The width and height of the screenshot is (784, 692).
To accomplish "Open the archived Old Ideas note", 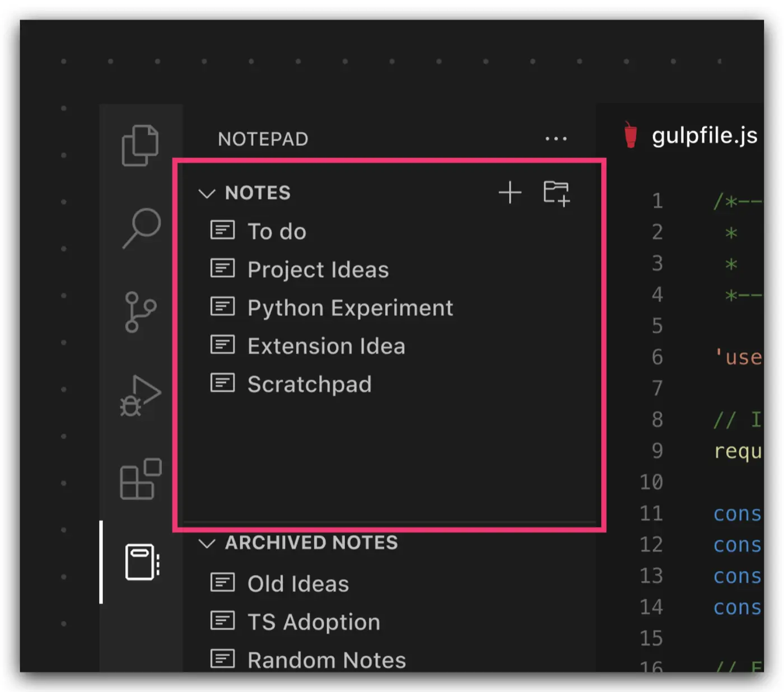I will (298, 584).
